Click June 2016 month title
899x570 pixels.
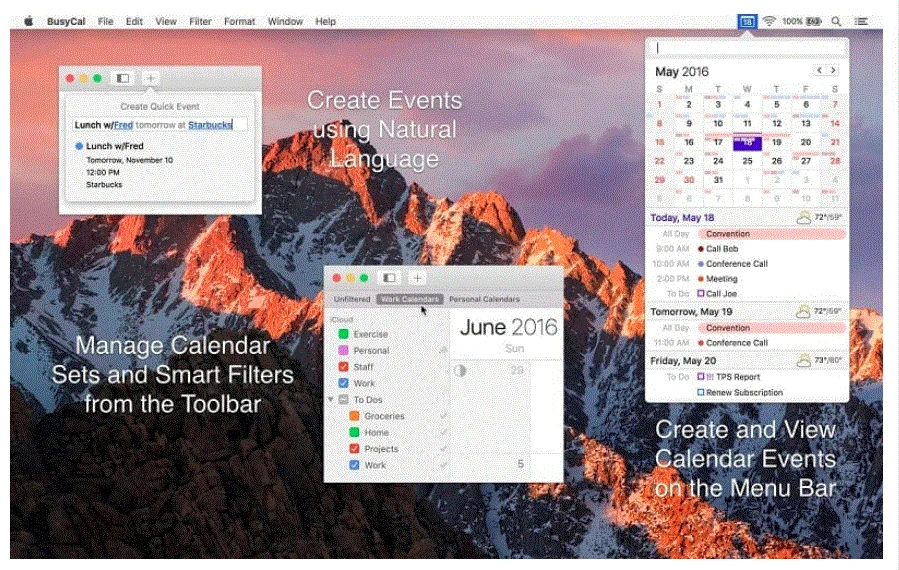508,327
